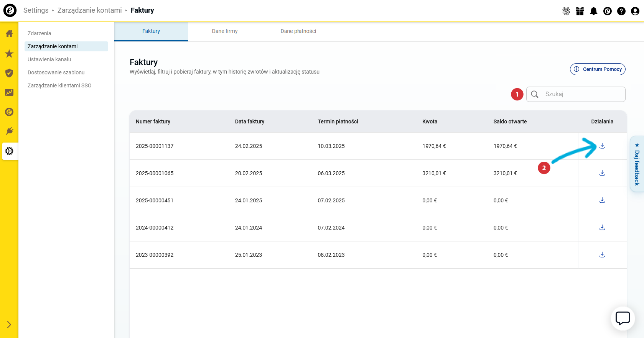Open the gift icon in header
This screenshot has width=644, height=338.
tap(580, 11)
